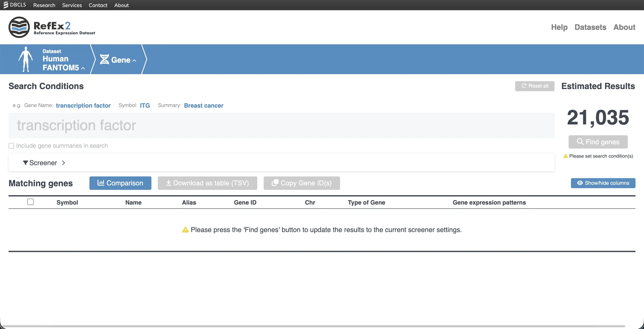Viewport: 644px width, 329px height.
Task: Click the Screener funnel filter icon
Action: [26, 163]
